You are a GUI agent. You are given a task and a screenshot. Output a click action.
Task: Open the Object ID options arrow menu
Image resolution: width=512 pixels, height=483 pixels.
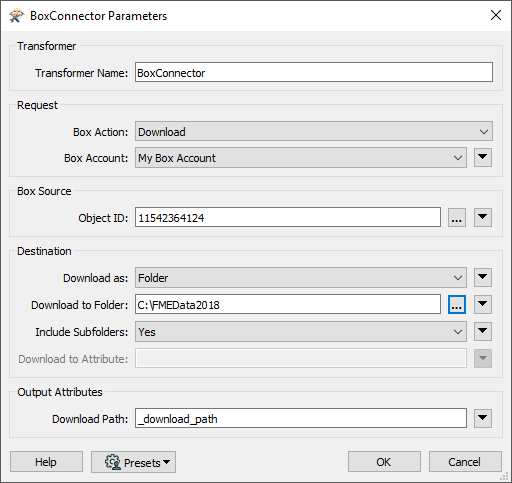(483, 218)
